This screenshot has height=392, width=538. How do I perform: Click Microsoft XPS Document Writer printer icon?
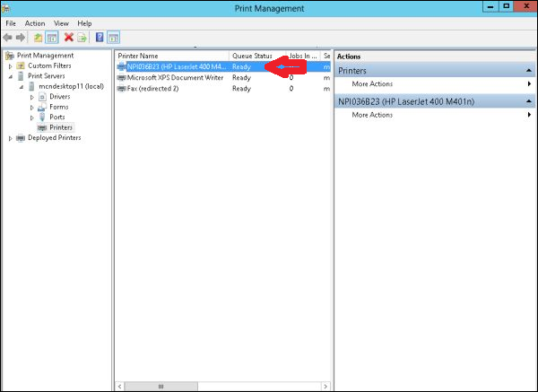pos(121,77)
